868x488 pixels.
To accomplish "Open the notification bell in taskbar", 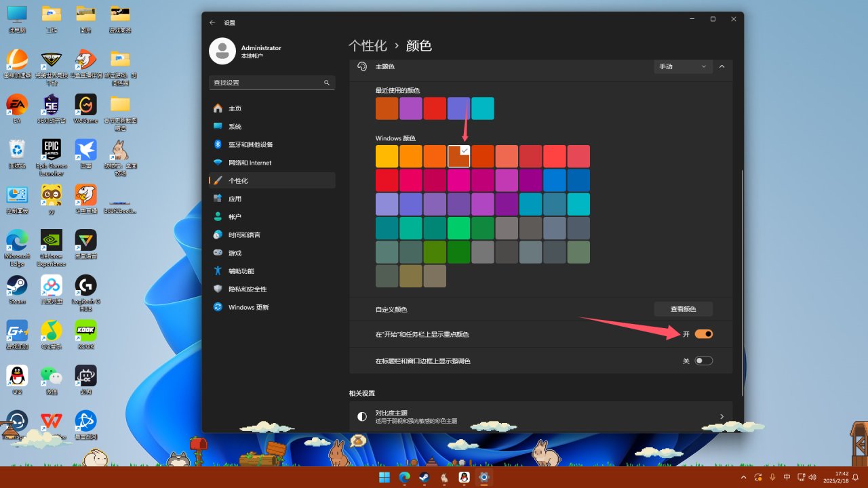I will point(856,477).
